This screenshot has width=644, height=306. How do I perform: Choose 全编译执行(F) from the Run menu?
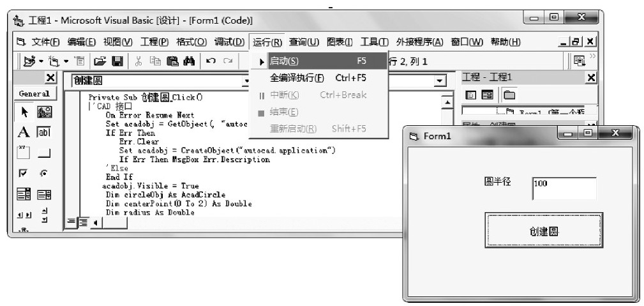(318, 78)
